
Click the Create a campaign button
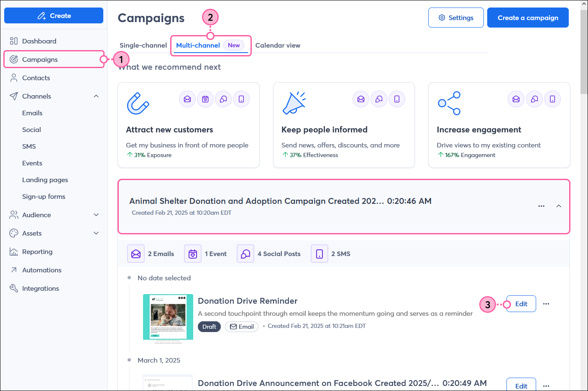pyautogui.click(x=528, y=18)
